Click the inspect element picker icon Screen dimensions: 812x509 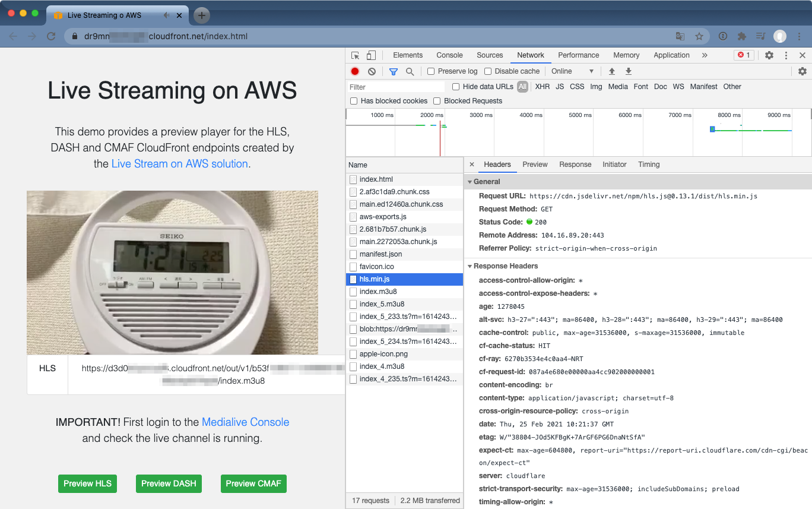[355, 55]
